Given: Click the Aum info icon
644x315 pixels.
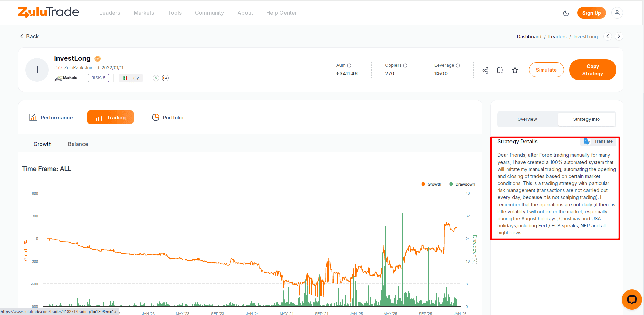Looking at the screenshot, I should 349,66.
